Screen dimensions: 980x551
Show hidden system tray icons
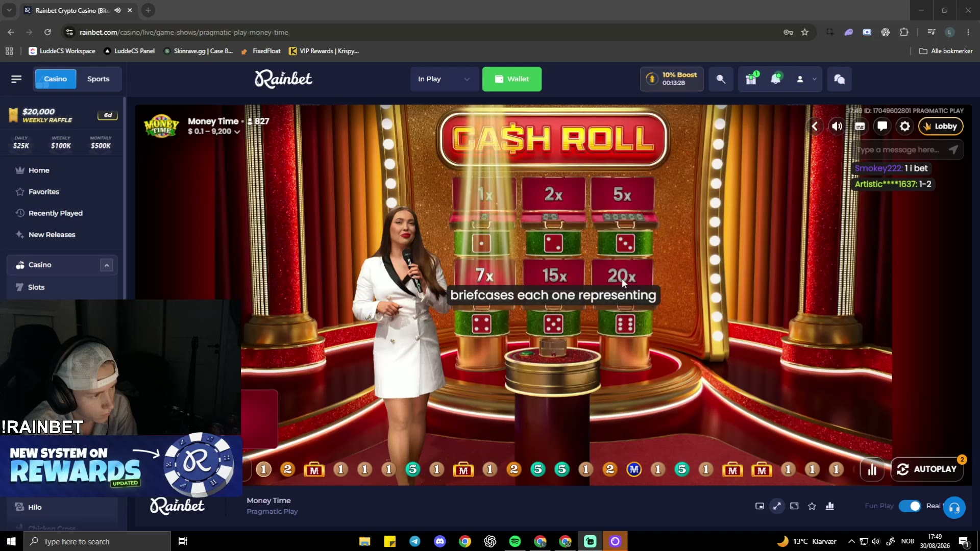coord(851,541)
